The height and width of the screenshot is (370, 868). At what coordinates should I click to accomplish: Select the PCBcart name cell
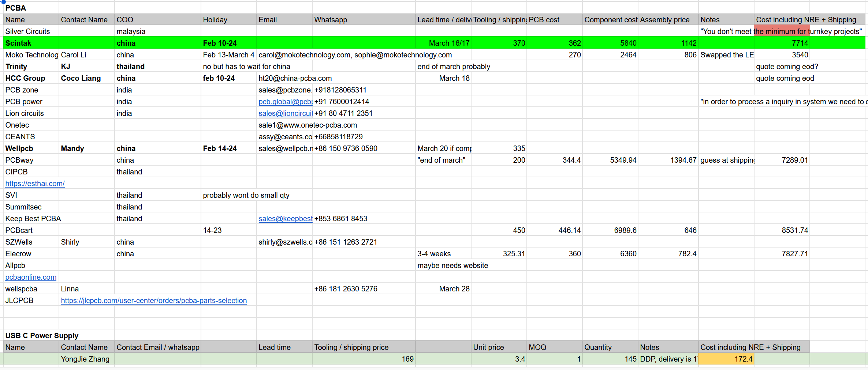pos(31,230)
